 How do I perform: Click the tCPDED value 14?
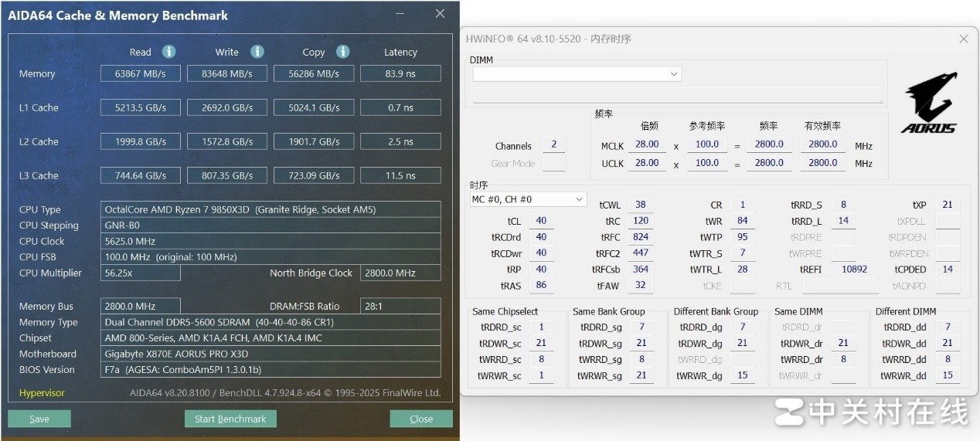[x=948, y=270]
